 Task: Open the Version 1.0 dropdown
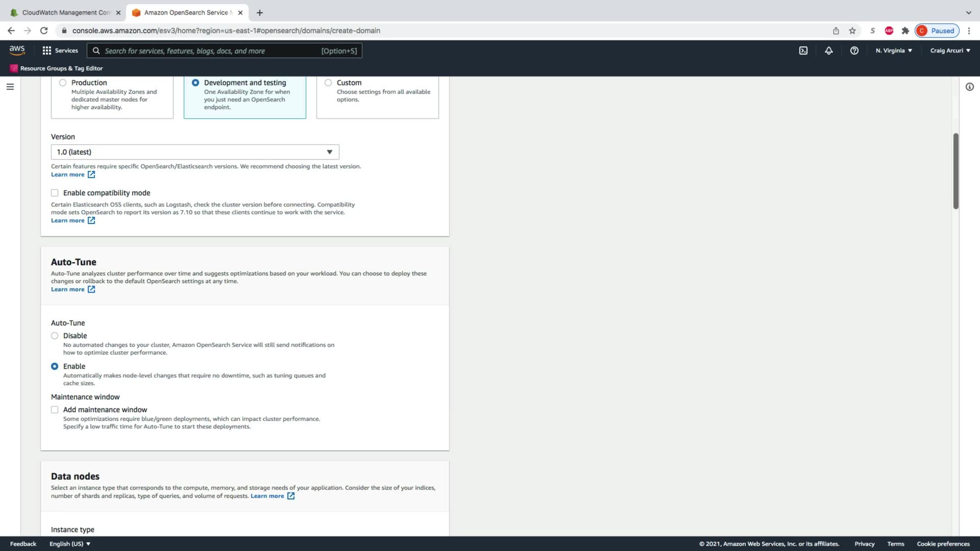pyautogui.click(x=194, y=152)
